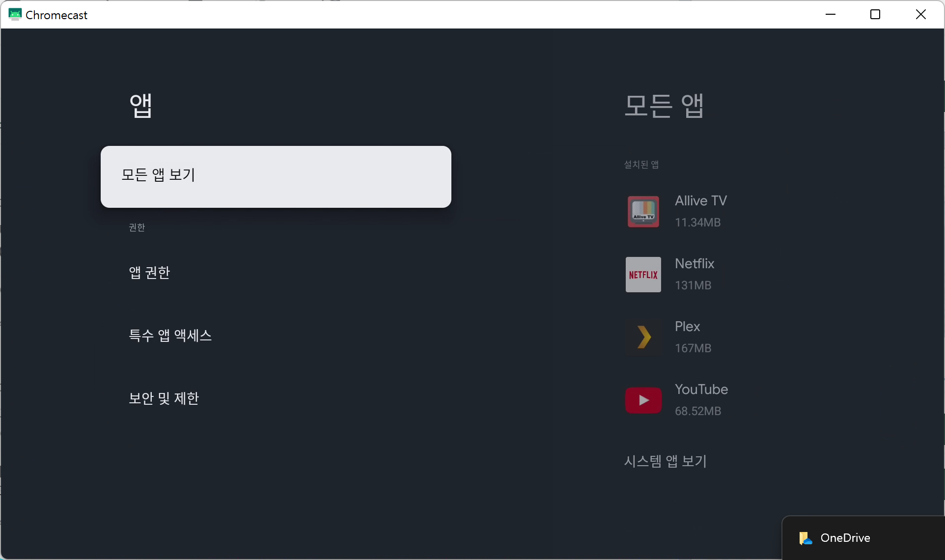Click the 시스템 앱 보기 link

point(665,461)
